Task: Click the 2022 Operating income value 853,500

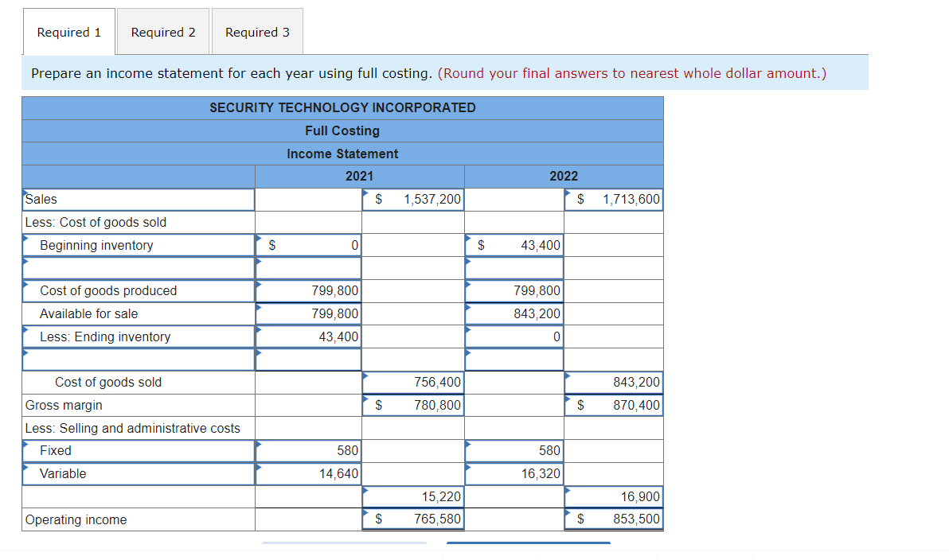Action: 613,519
